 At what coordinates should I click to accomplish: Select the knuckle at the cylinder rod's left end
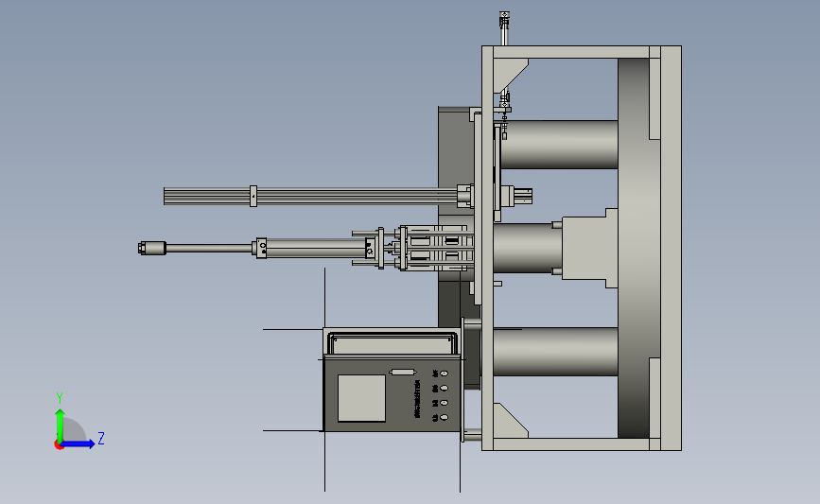[x=152, y=248]
